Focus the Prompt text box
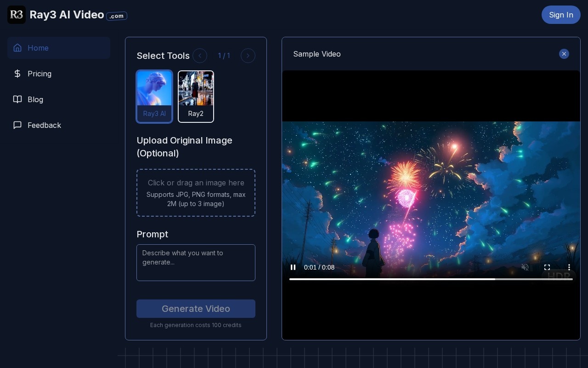Image resolution: width=588 pixels, height=368 pixels. pyautogui.click(x=196, y=263)
